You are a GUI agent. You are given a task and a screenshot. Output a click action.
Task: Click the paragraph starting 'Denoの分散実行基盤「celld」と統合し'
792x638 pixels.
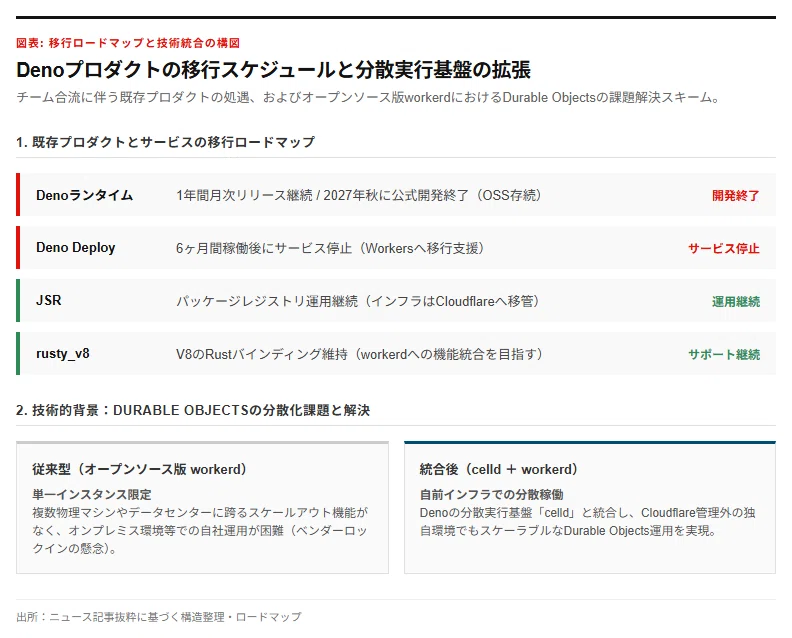click(587, 521)
